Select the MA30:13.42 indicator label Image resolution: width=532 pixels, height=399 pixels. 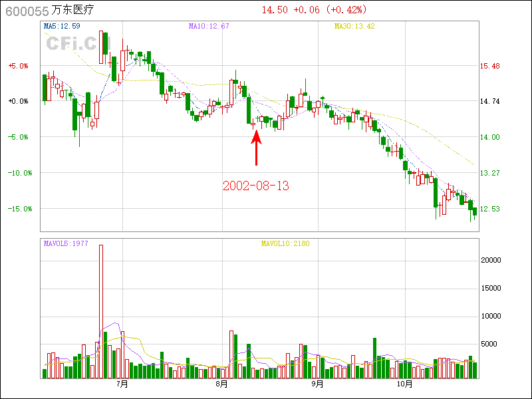click(354, 27)
